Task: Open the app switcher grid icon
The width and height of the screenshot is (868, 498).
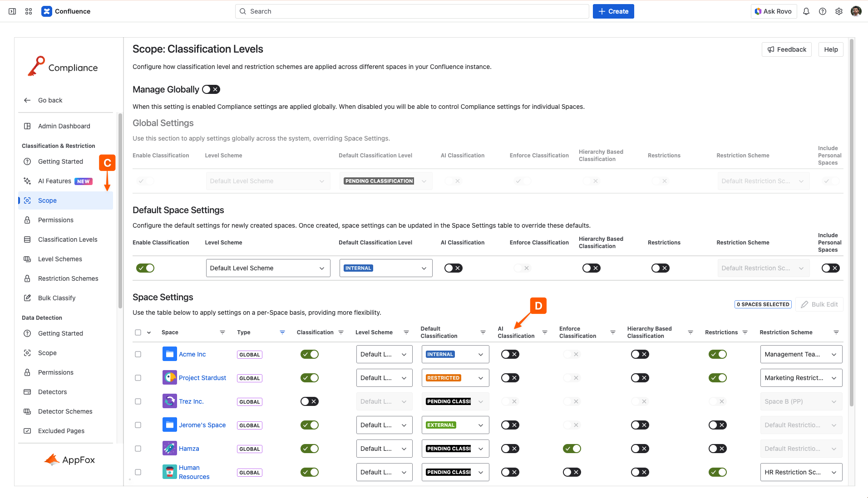Action: click(x=29, y=11)
